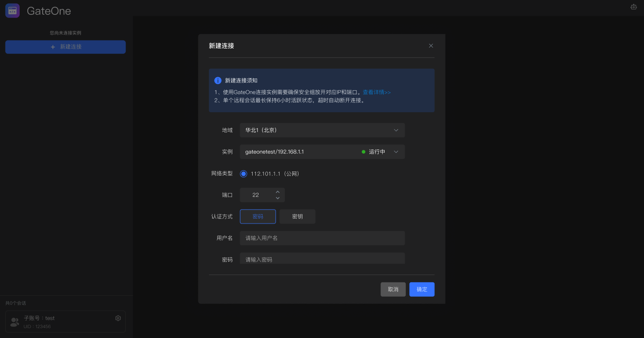
Task: Click the 共0个会话 text
Action: click(x=16, y=303)
